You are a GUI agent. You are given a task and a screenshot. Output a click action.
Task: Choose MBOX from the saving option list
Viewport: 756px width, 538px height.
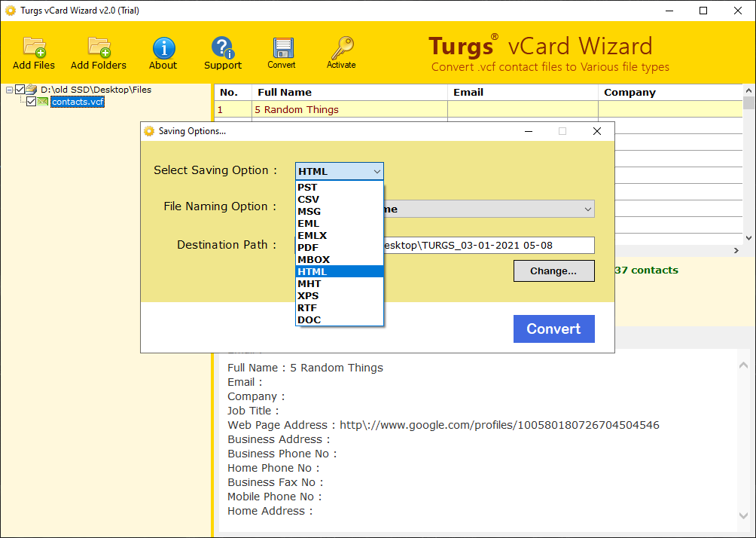pyautogui.click(x=340, y=260)
